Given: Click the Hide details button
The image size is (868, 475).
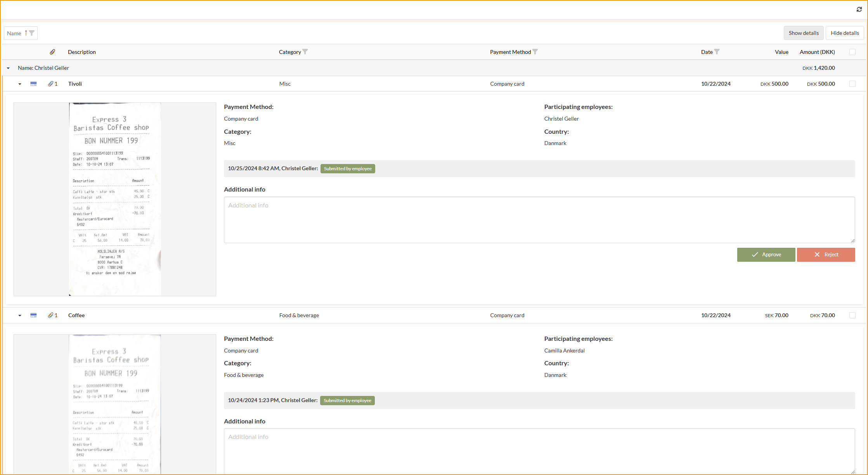Looking at the screenshot, I should (845, 33).
